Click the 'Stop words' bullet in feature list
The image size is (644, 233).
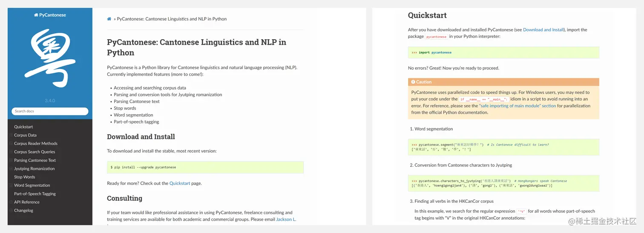(125, 108)
